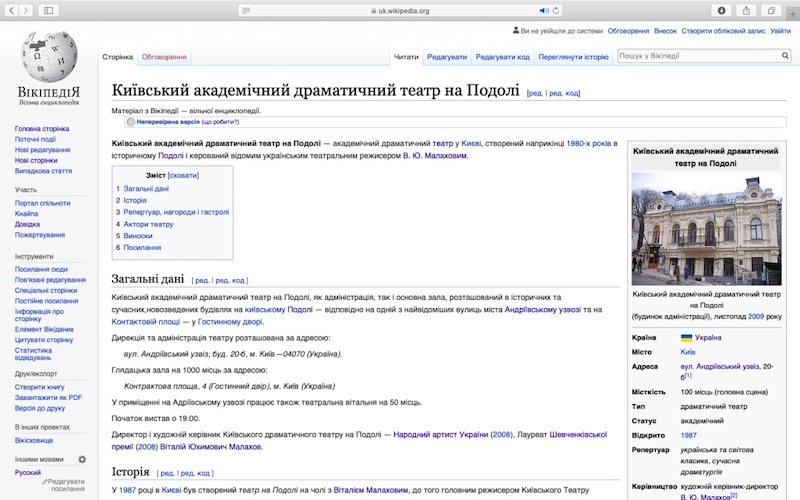Open Випадкова стаття sidebar link
Screen dimensions: 800x500
43,171
